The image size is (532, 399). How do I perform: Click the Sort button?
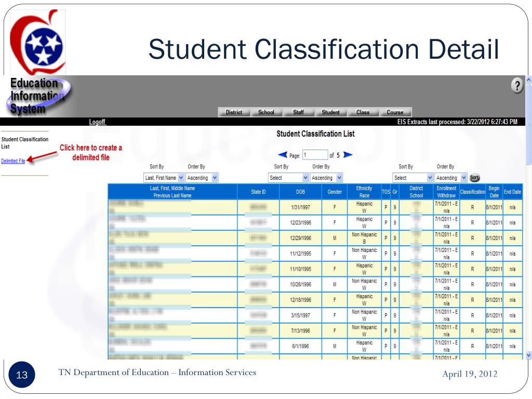pos(474,178)
